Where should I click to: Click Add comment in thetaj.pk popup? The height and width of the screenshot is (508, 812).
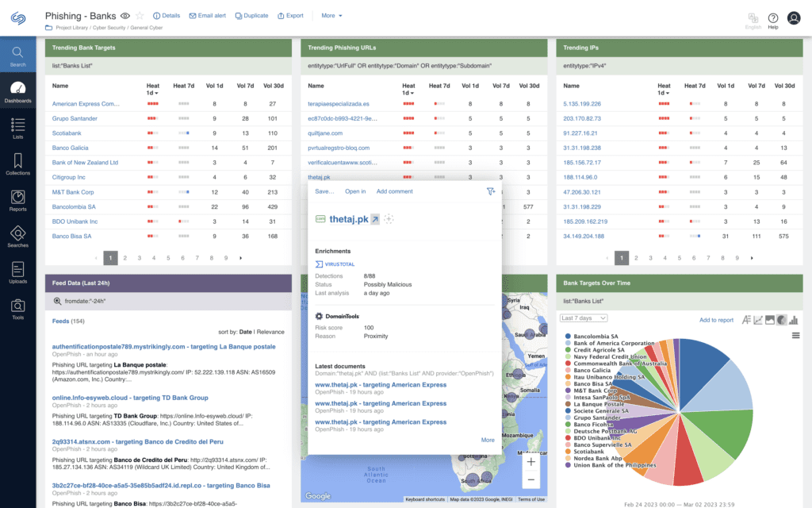pos(395,191)
